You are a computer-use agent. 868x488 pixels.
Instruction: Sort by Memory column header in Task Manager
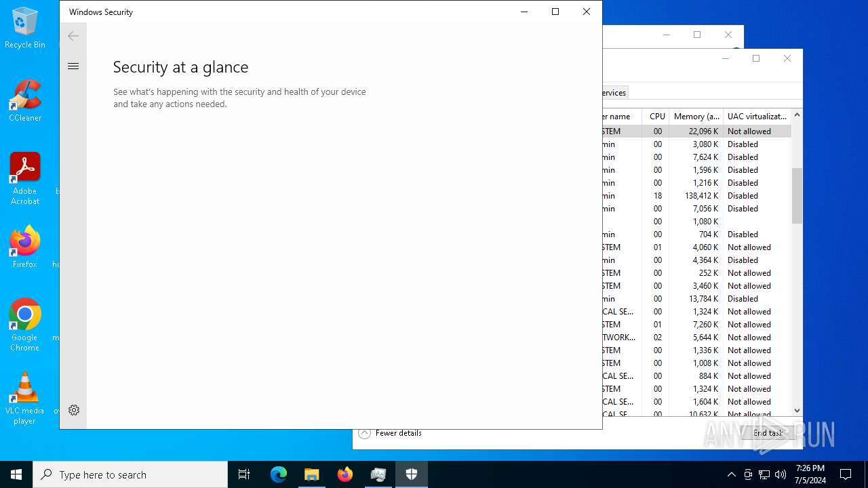coord(696,117)
